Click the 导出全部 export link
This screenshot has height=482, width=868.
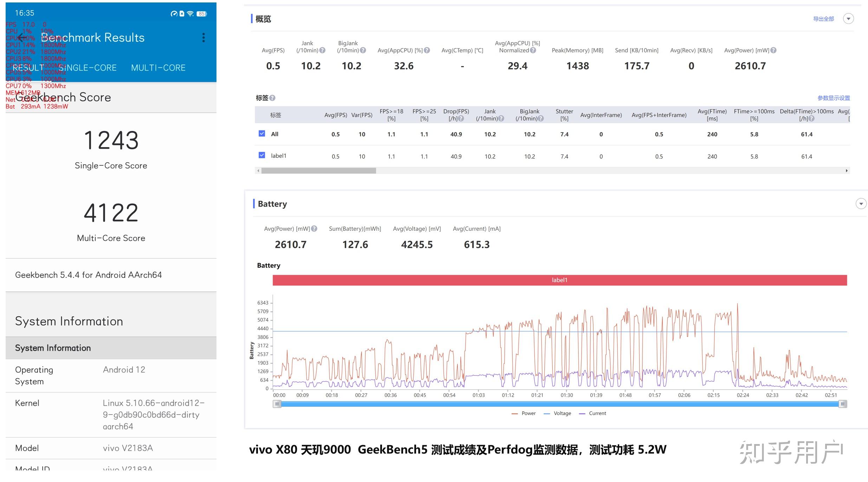(x=823, y=19)
